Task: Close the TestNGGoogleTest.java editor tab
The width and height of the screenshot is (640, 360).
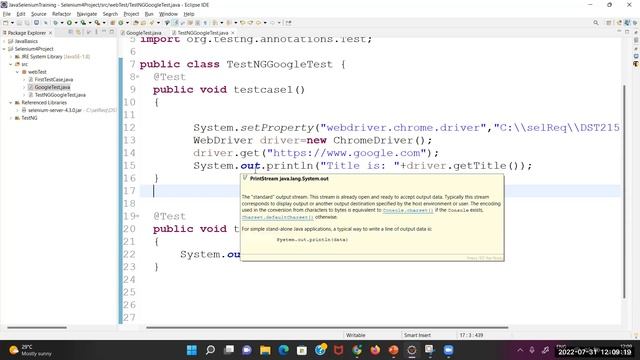Action: 233,33
